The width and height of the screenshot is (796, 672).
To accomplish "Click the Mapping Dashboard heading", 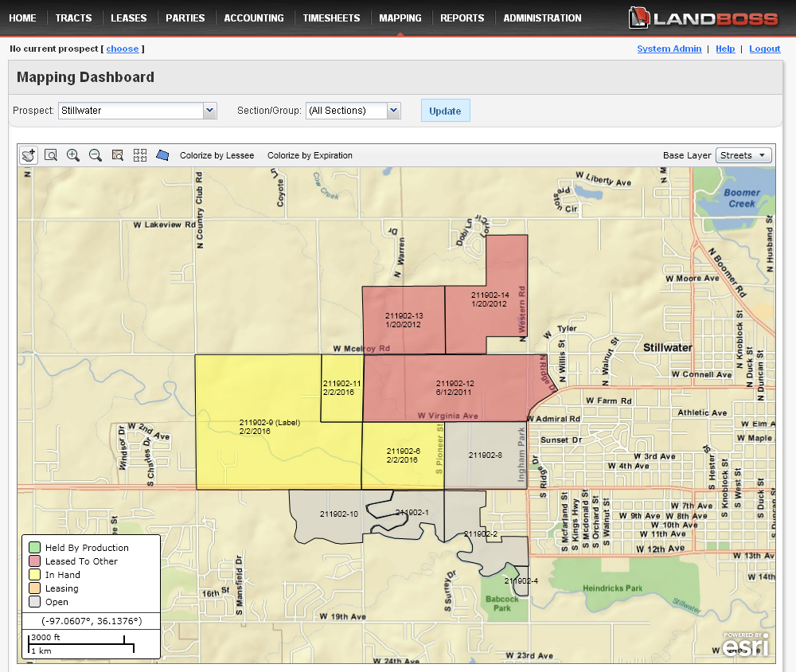I will [85, 77].
